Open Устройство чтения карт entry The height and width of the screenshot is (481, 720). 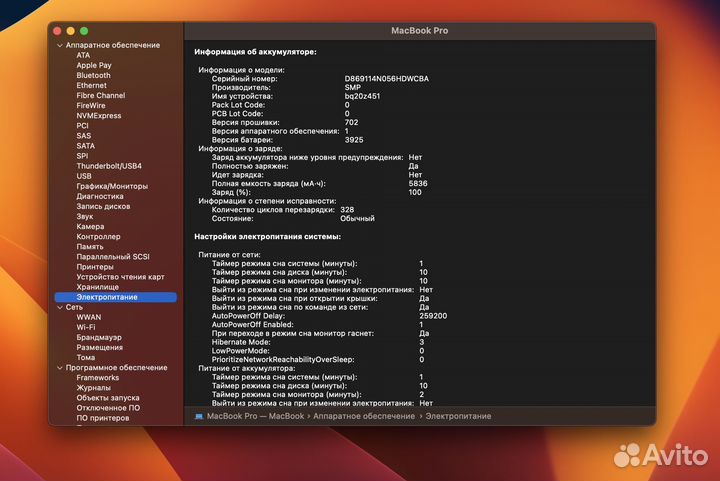pos(120,277)
